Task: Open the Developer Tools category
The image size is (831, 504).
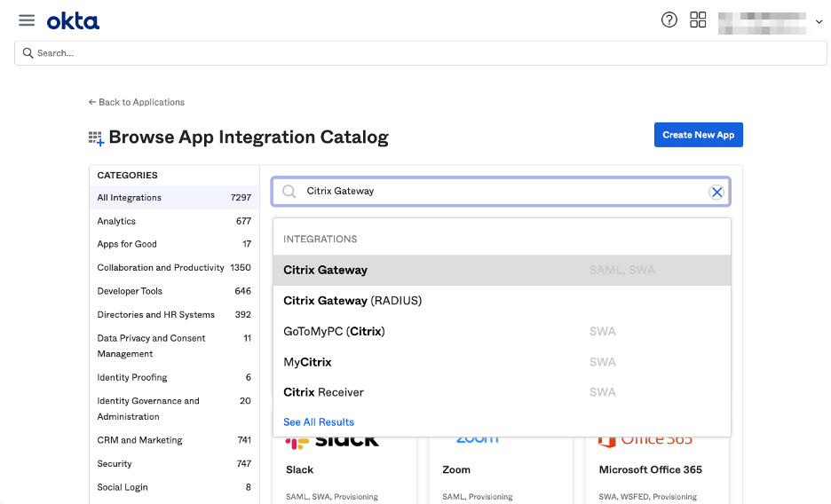Action: (130, 291)
